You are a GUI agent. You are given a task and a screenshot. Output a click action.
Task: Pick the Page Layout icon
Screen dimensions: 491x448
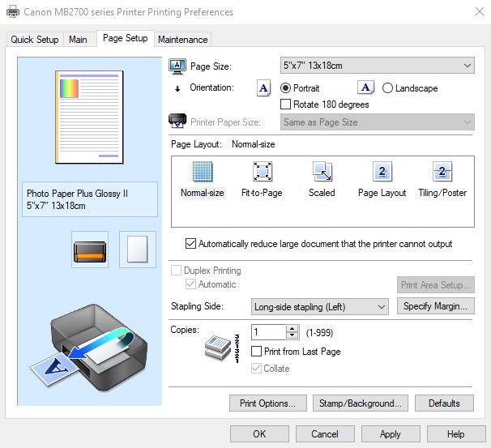(x=382, y=172)
